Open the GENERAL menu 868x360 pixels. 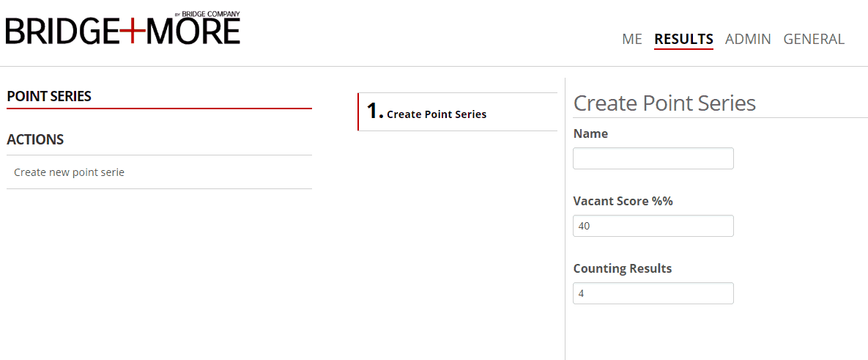tap(814, 40)
